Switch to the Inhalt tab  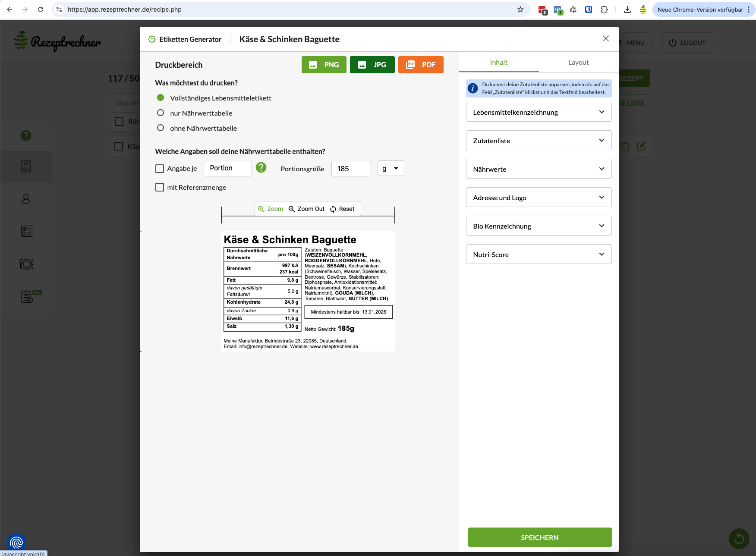[498, 63]
